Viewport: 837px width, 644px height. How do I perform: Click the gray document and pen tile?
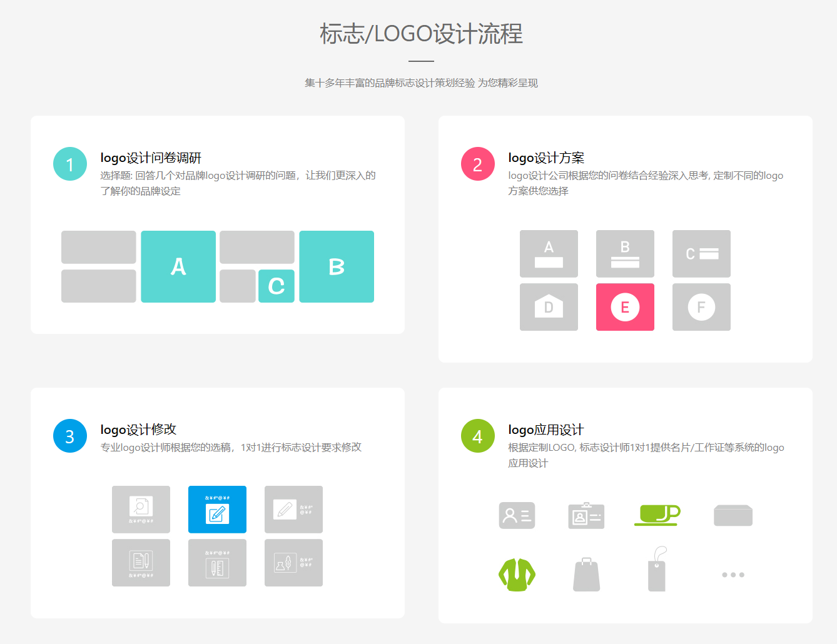coord(141,563)
